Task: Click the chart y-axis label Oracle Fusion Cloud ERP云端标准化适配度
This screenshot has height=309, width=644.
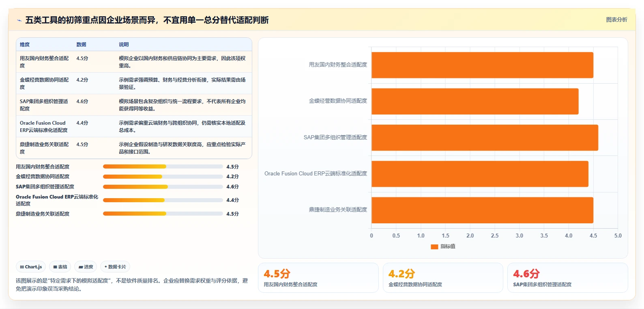Action: (316, 174)
